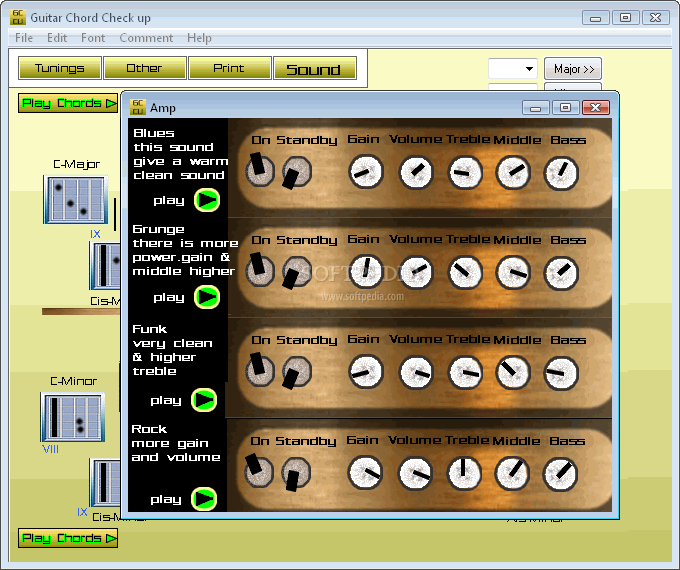Open the Help menu
The width and height of the screenshot is (680, 570).
click(199, 38)
